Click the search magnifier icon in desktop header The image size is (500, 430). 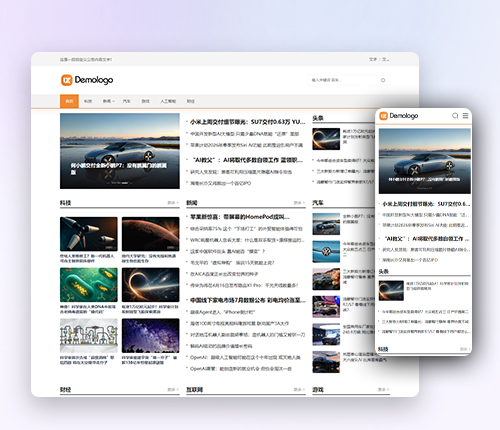click(383, 80)
